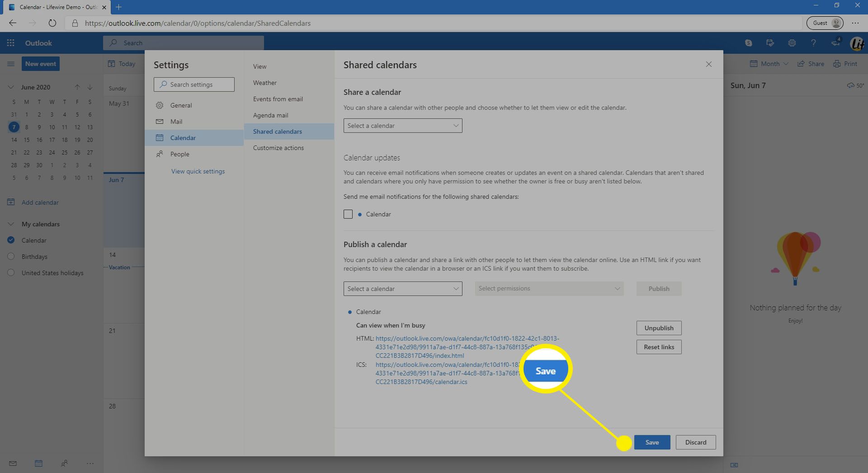This screenshot has width=868, height=473.
Task: Open the Share calendar button
Action: [x=811, y=64]
